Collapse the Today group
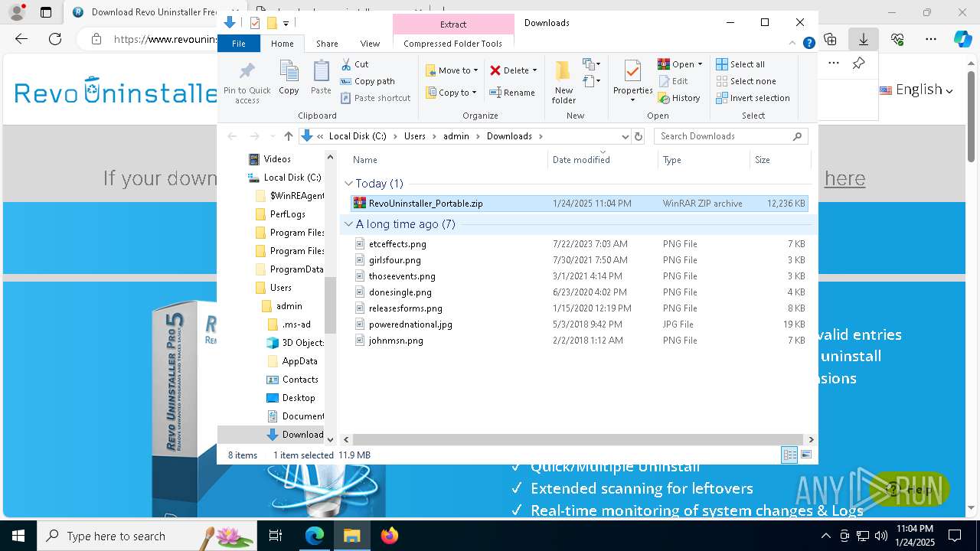 [x=348, y=184]
